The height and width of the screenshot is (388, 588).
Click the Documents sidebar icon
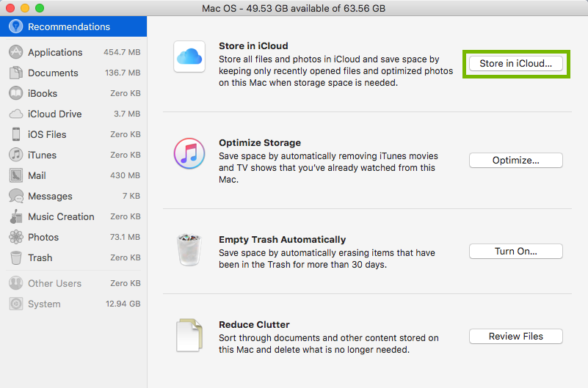(15, 73)
